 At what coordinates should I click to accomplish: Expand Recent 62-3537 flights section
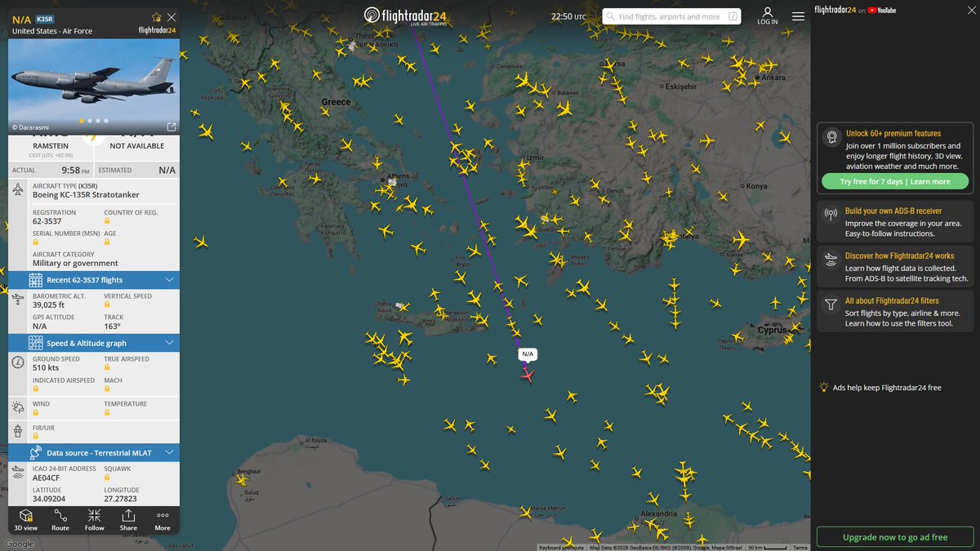click(94, 280)
